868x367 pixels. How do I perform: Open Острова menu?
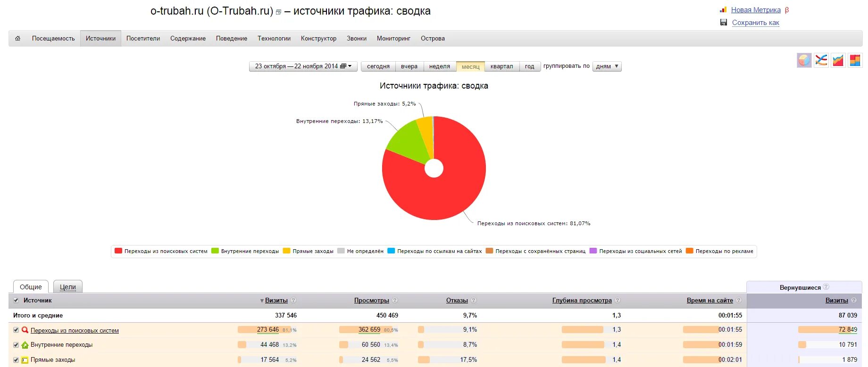(x=433, y=39)
